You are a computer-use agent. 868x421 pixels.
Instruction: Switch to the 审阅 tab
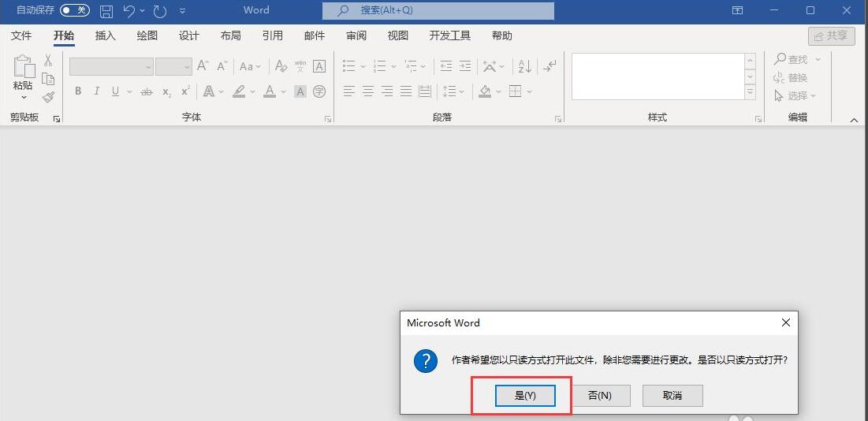[x=356, y=36]
